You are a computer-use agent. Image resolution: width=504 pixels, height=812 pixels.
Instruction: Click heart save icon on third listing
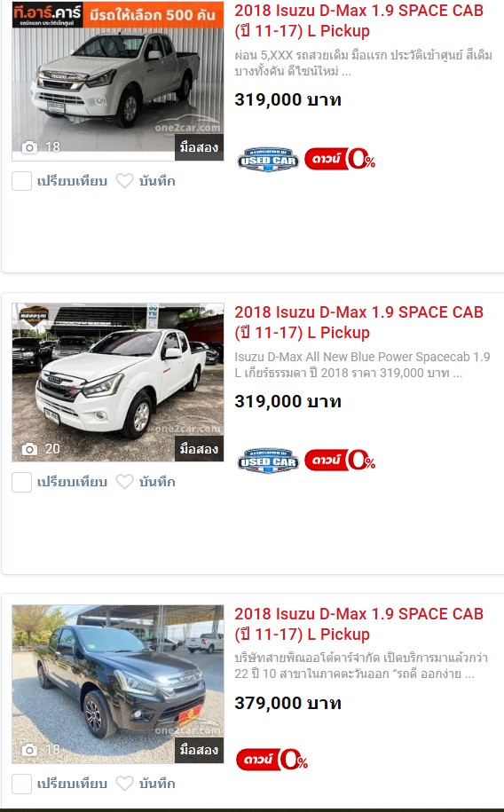pyautogui.click(x=124, y=784)
